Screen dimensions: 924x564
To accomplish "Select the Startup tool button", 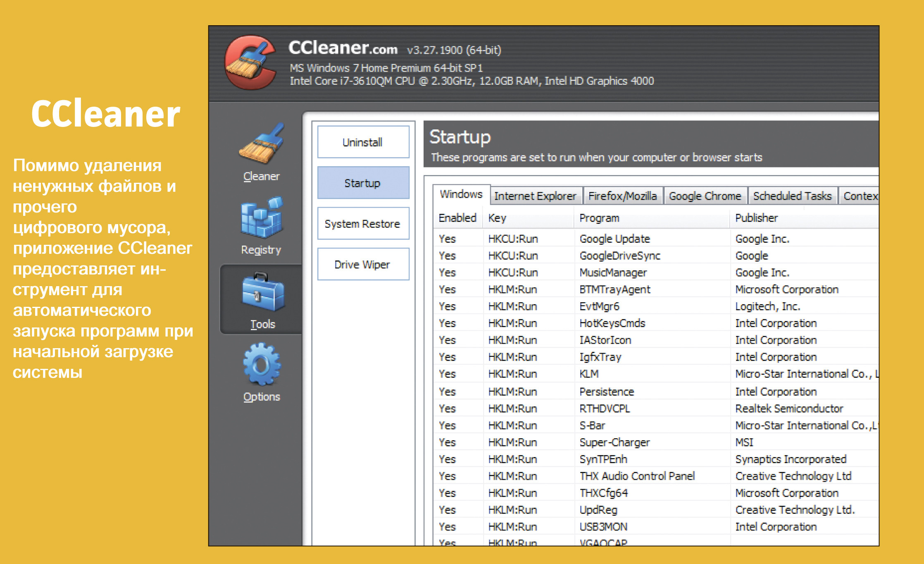I will point(363,183).
